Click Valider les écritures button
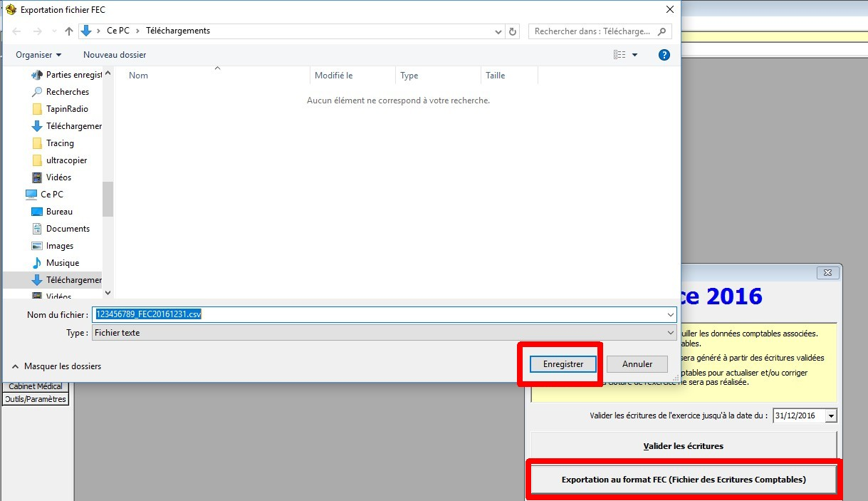868x501 pixels. 683,446
